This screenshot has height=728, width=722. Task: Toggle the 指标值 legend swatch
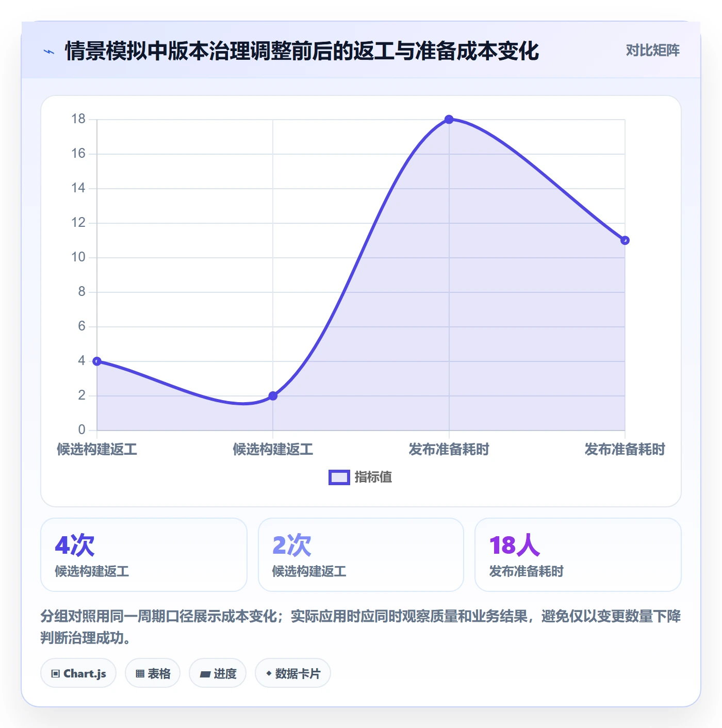pos(339,477)
